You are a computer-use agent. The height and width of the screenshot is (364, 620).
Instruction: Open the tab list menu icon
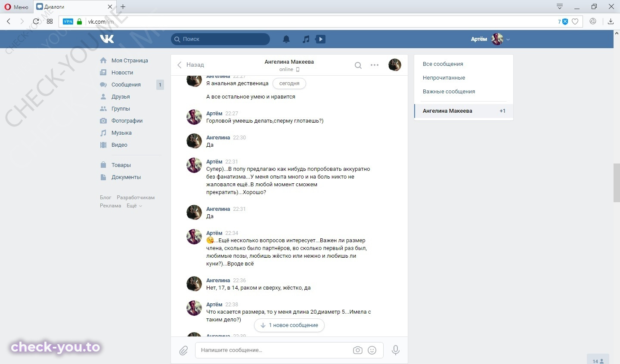[x=560, y=6]
